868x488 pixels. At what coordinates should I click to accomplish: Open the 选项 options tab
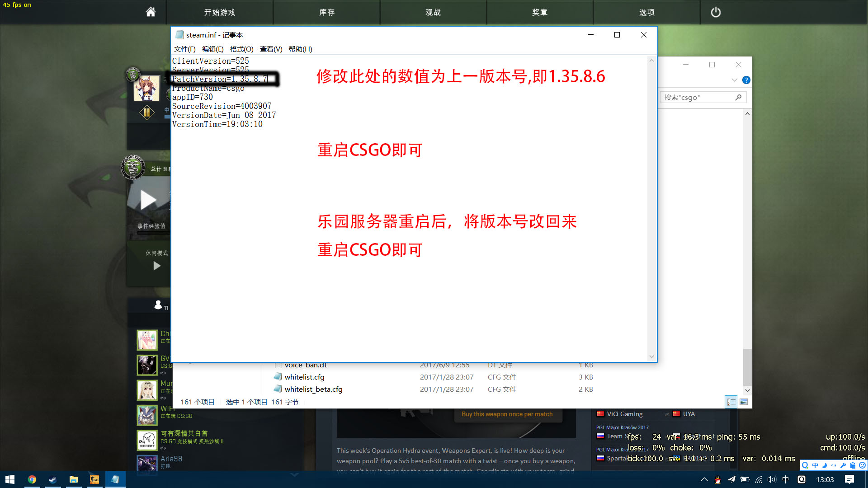(647, 12)
